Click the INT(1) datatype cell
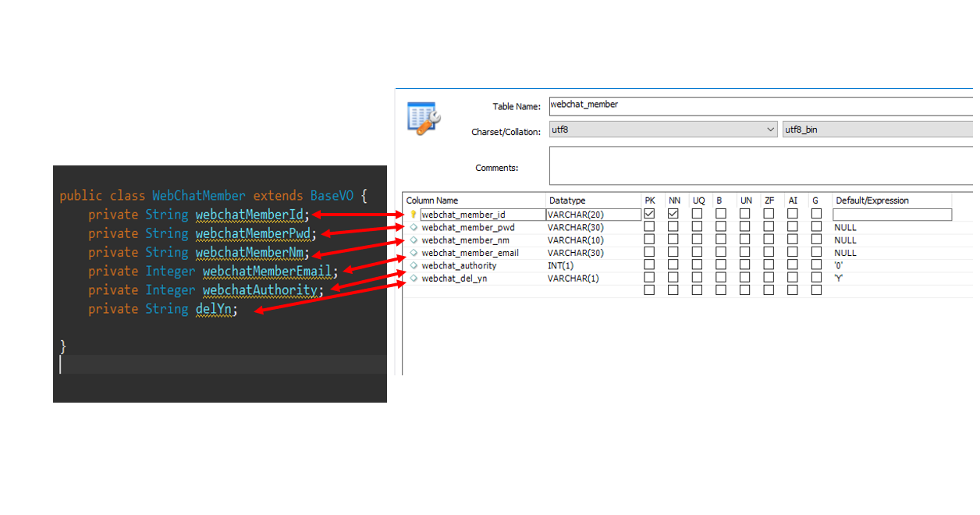The width and height of the screenshot is (980, 515). tap(561, 265)
